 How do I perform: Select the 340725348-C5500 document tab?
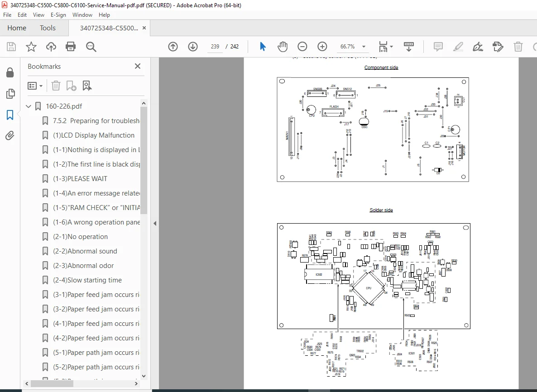109,28
